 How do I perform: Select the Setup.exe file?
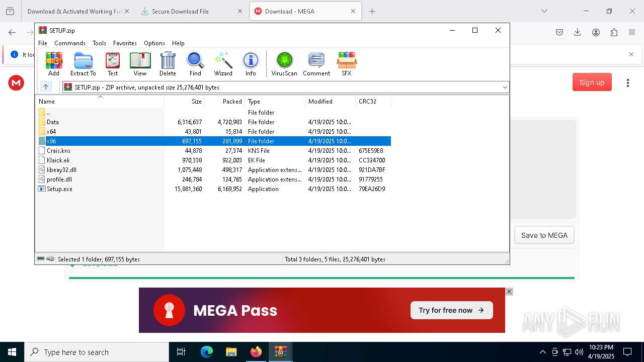(x=213, y=189)
